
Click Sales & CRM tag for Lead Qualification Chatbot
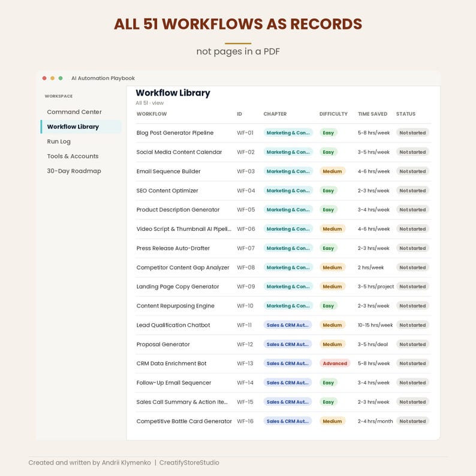288,325
